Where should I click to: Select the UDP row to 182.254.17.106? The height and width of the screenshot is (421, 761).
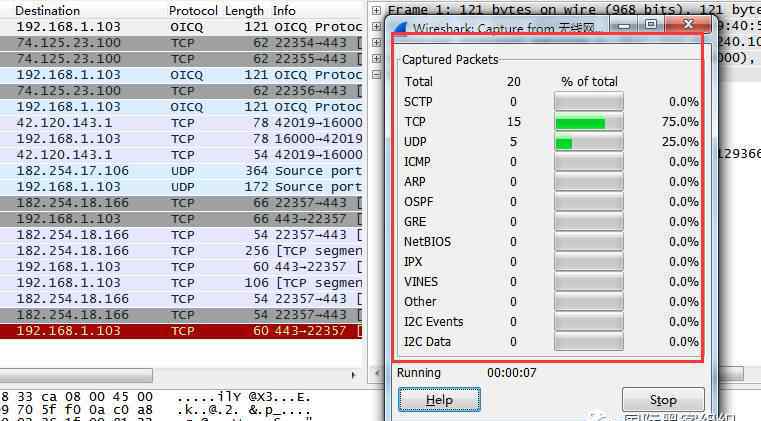tap(181, 171)
